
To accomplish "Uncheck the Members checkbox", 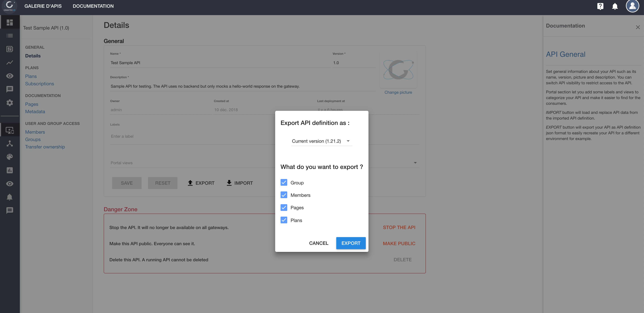I will point(284,195).
